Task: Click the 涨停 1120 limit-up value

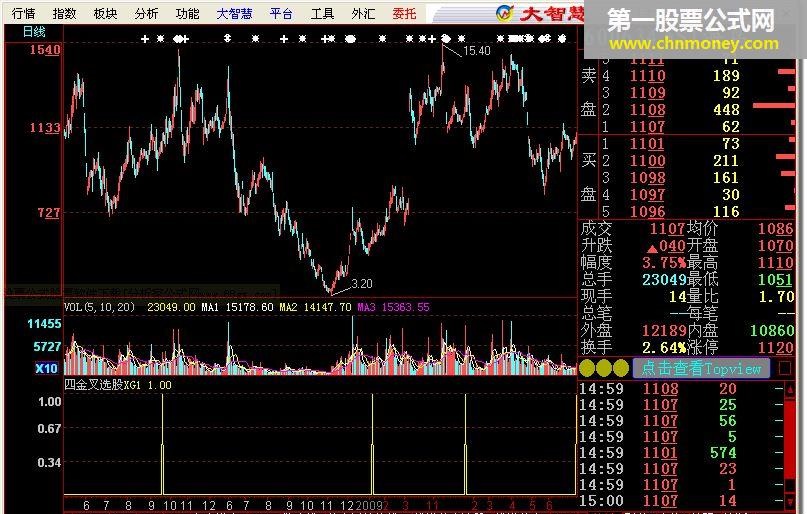Action: pos(776,347)
